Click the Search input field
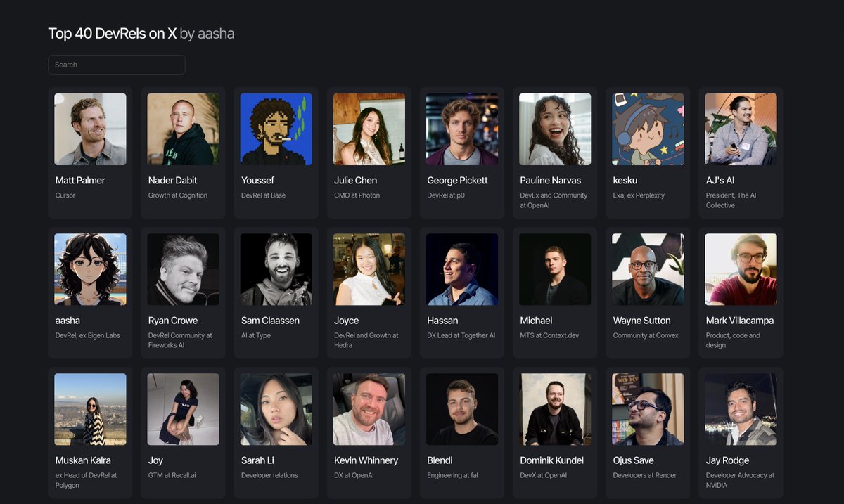The height and width of the screenshot is (504, 844). [x=117, y=65]
